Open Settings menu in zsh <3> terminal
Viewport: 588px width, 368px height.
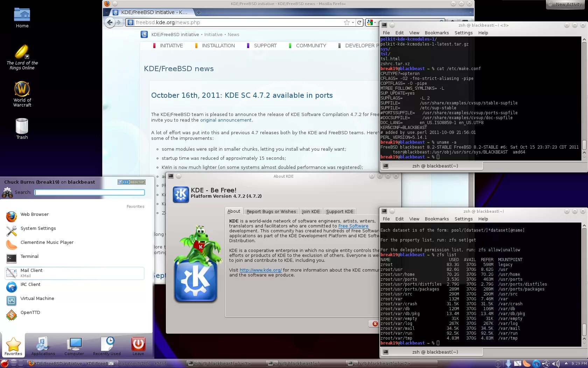(x=463, y=33)
